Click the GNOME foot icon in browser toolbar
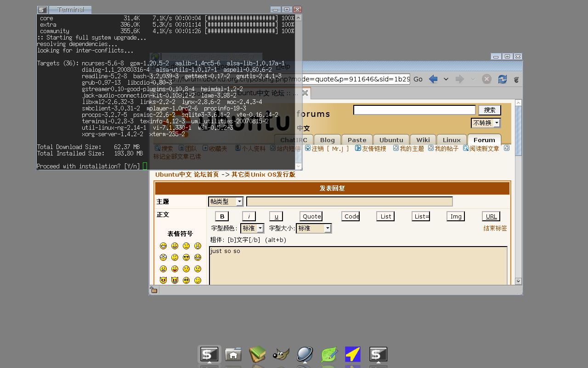 (516, 79)
